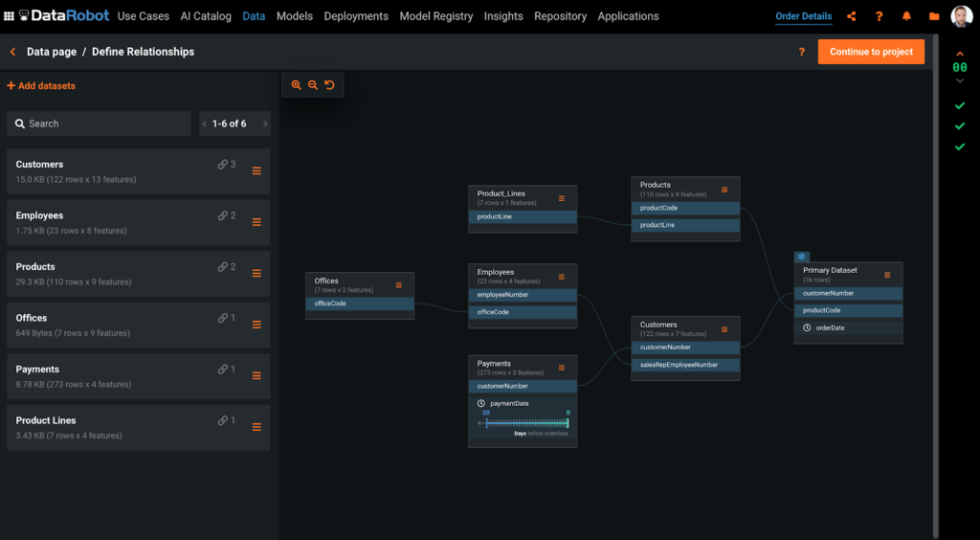This screenshot has width=980, height=540.
Task: Open Primary Dataset node menu
Action: (x=887, y=275)
